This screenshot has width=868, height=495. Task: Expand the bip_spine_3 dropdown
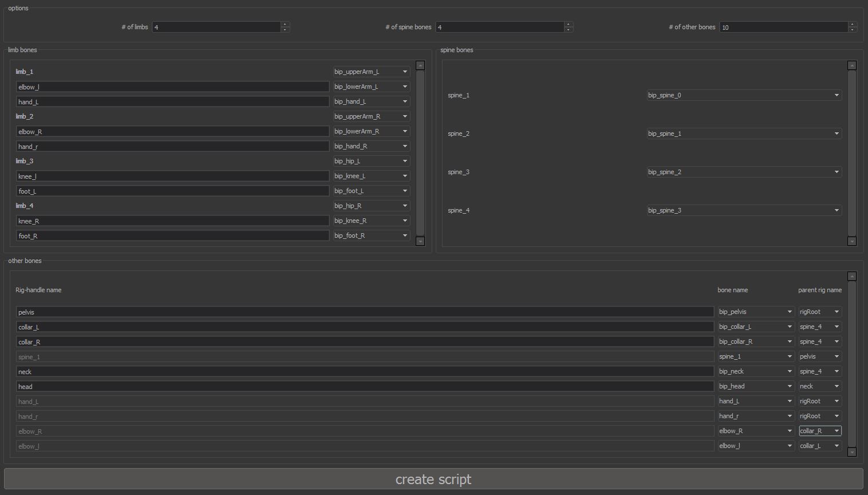click(744, 210)
